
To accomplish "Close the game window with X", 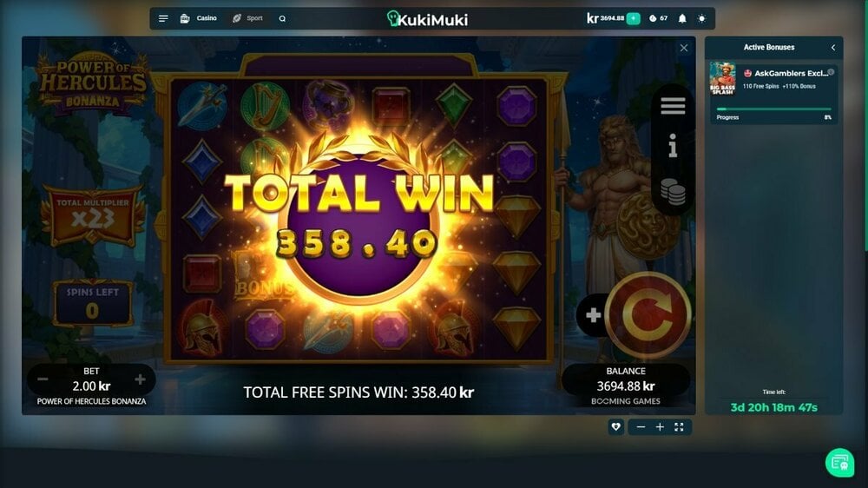I will [684, 48].
